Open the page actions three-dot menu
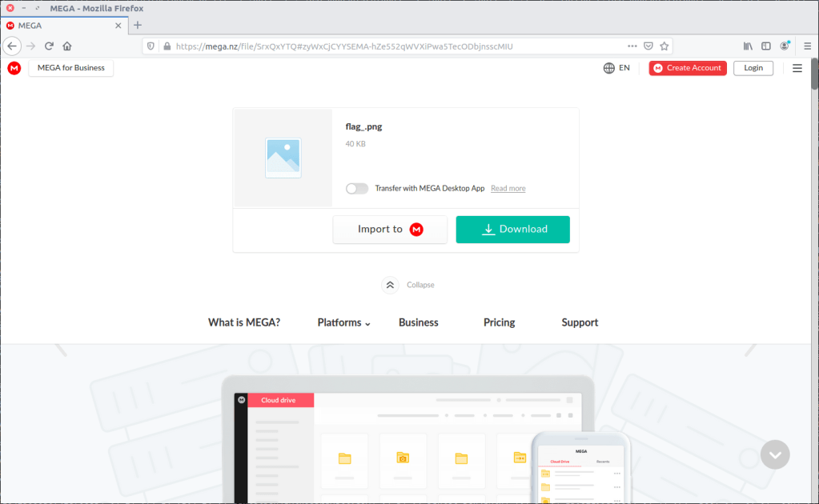 632,46
